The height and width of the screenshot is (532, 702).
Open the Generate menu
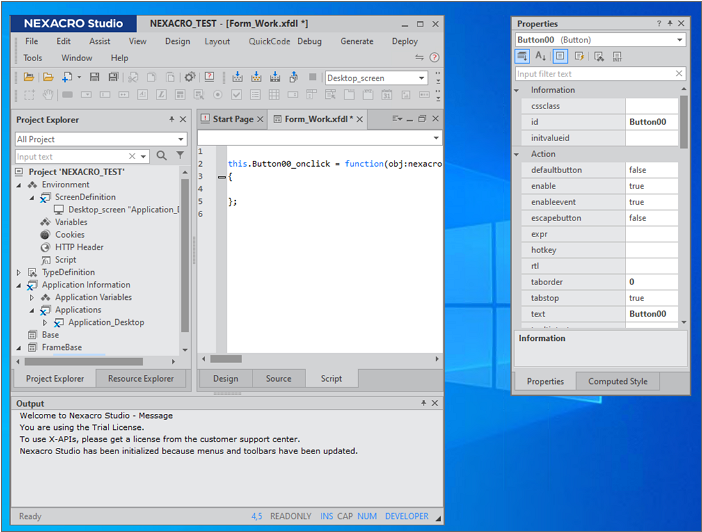click(x=357, y=42)
